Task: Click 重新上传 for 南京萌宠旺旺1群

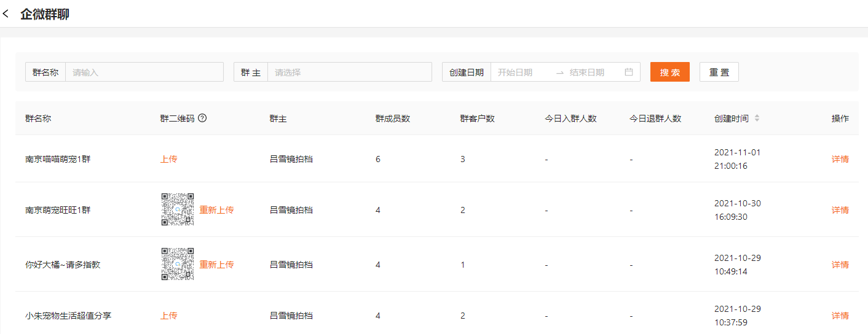Action: pyautogui.click(x=216, y=210)
